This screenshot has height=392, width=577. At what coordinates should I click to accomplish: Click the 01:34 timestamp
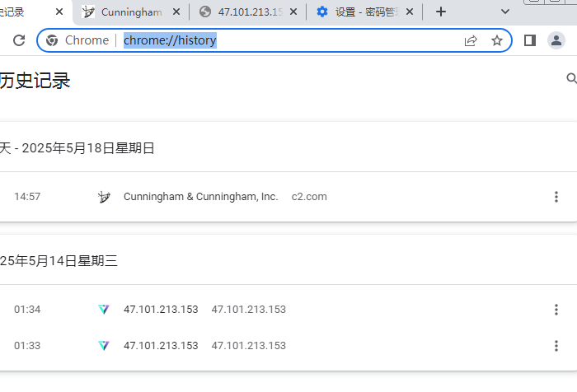tap(27, 310)
